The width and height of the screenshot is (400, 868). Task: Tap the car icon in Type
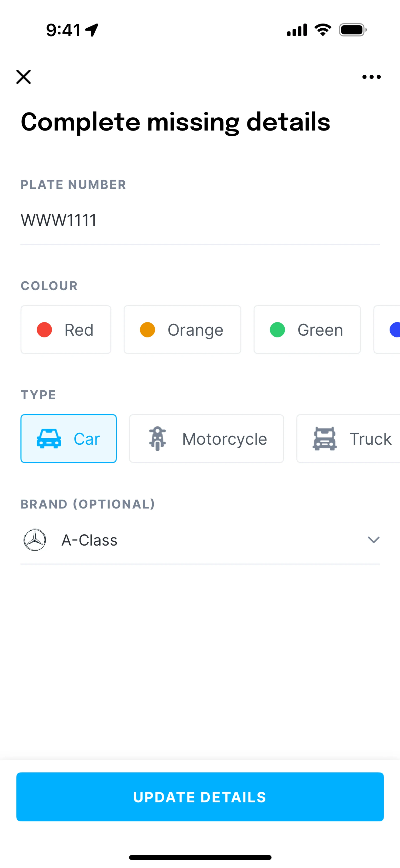coord(49,438)
